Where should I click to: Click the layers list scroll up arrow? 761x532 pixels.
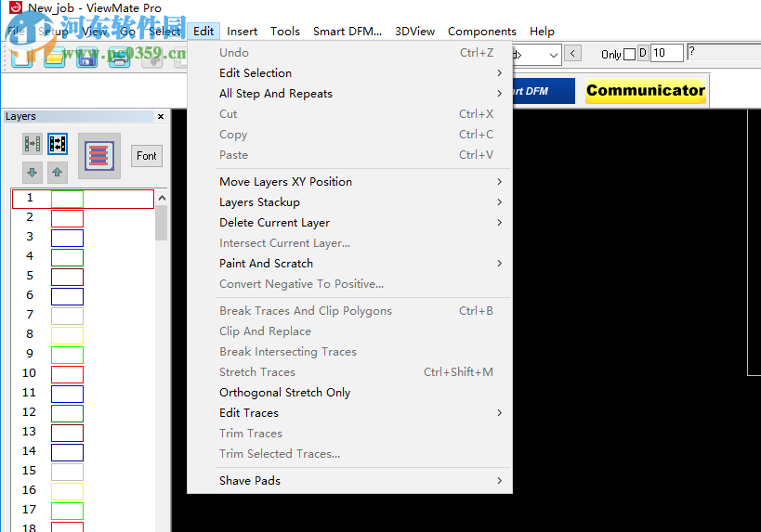tap(162, 198)
